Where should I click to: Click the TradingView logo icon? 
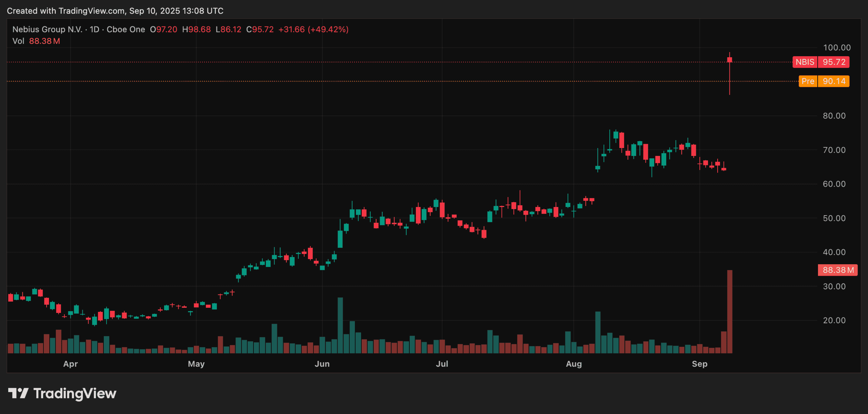18,393
